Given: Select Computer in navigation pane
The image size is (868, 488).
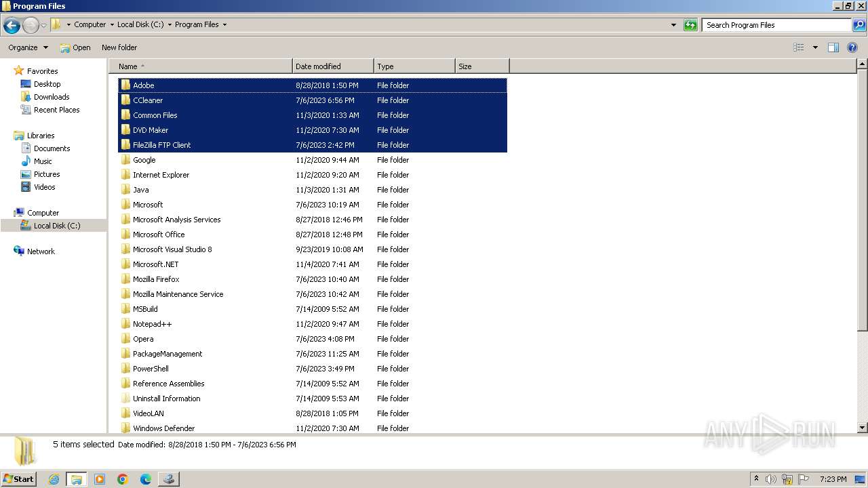Looking at the screenshot, I should 43,213.
